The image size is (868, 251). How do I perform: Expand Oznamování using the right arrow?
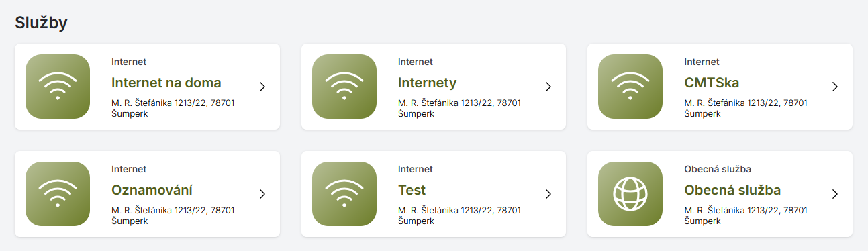coord(262,194)
